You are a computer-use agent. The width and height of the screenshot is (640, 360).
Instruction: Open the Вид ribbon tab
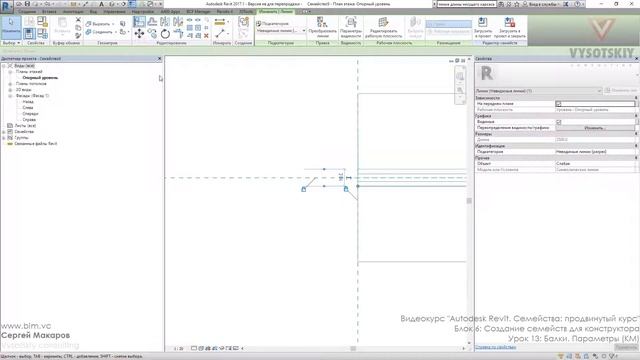93,11
